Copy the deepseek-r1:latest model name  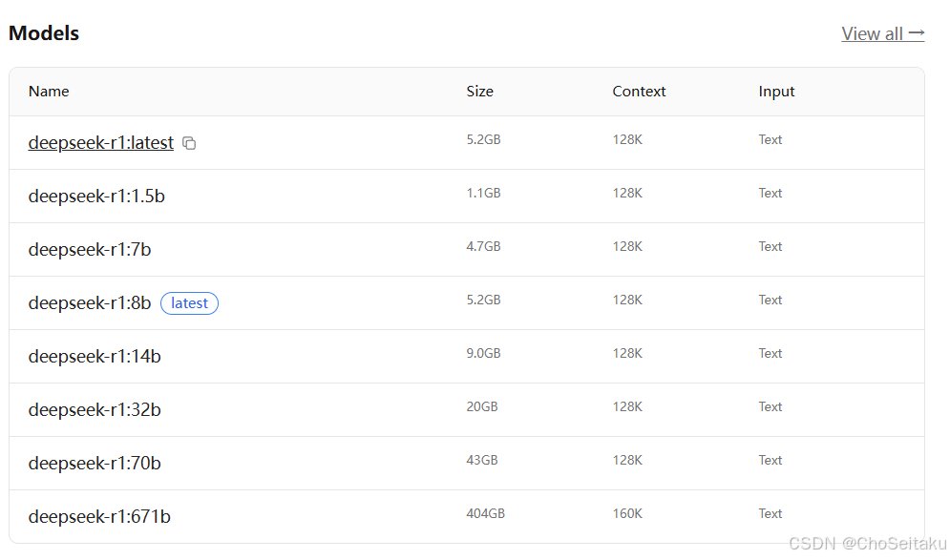pos(189,143)
